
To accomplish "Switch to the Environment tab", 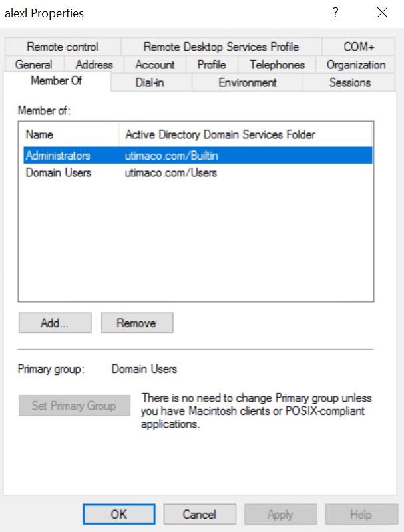I will [x=248, y=82].
